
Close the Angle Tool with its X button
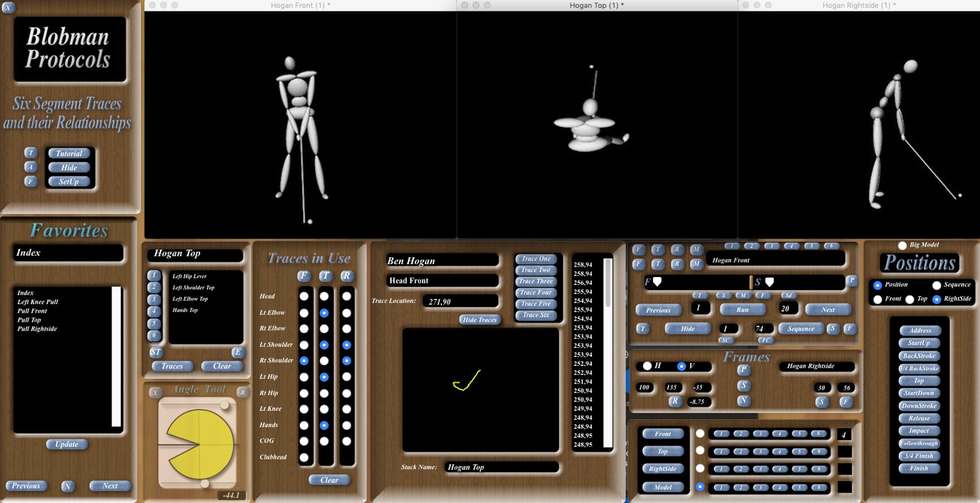click(x=155, y=393)
